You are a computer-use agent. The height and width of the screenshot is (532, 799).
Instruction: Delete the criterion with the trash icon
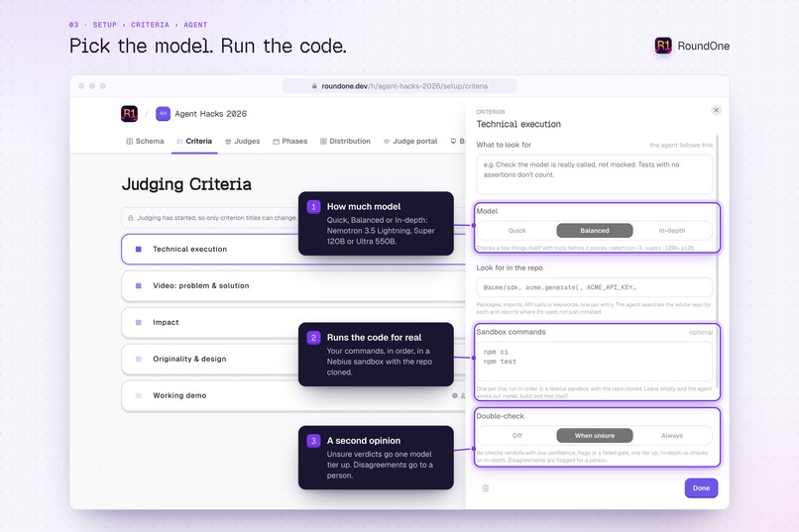(486, 488)
